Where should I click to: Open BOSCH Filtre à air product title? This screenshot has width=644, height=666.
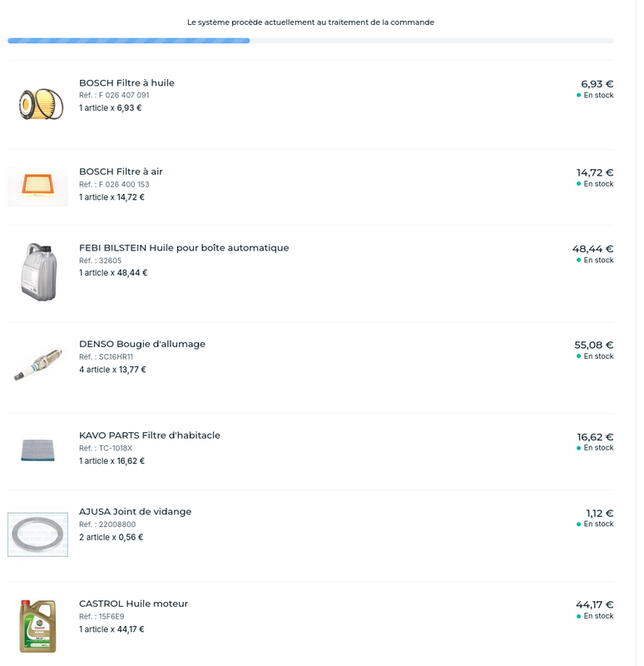coord(121,171)
